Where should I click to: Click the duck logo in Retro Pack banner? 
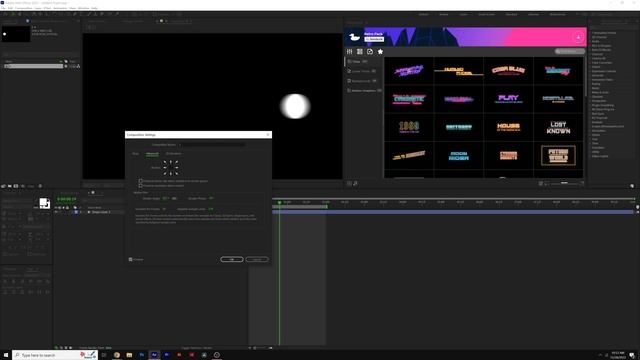tap(354, 37)
